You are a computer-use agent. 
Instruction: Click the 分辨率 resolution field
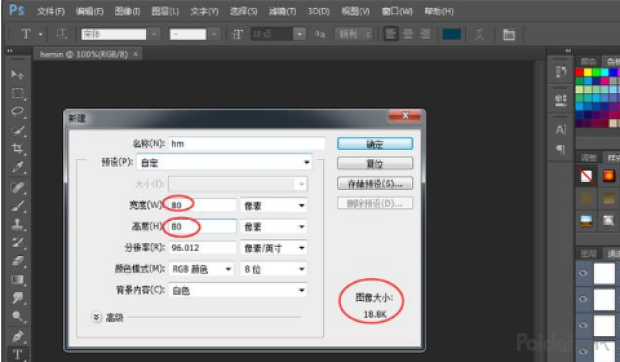pyautogui.click(x=202, y=248)
